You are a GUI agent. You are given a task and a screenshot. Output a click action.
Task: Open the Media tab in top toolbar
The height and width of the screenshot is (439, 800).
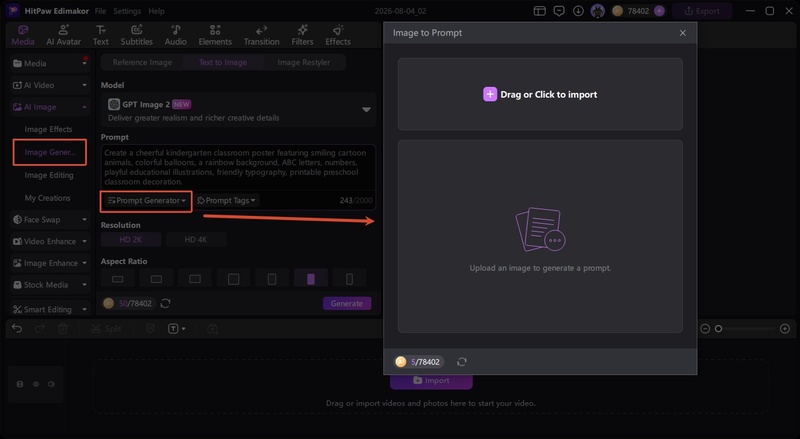[23, 35]
